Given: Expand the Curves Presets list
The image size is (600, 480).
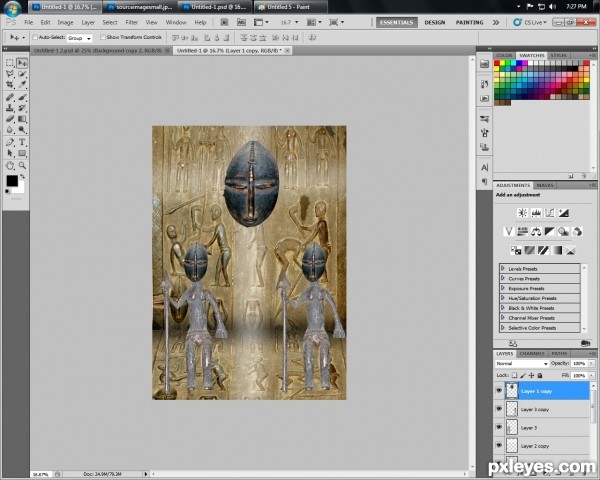Looking at the screenshot, I should (503, 279).
